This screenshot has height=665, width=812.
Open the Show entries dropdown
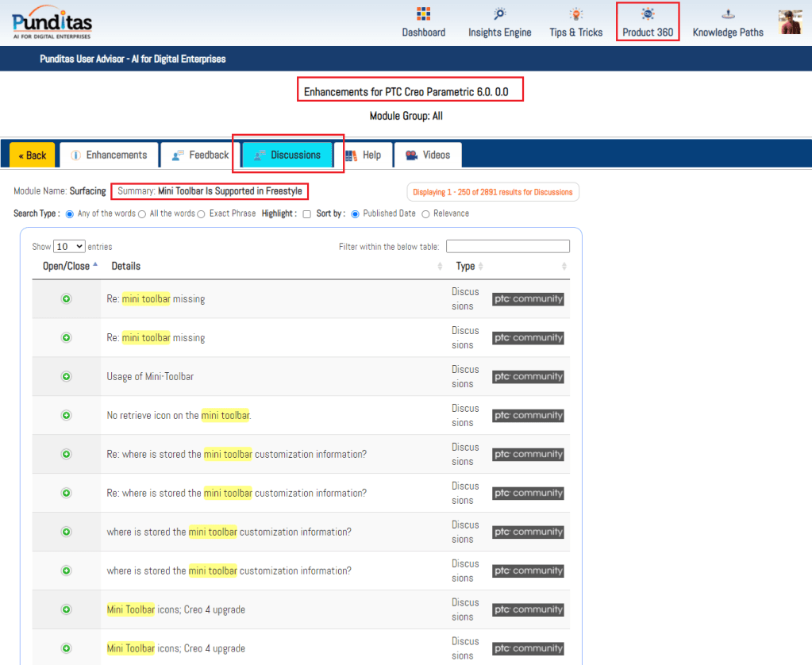(69, 247)
